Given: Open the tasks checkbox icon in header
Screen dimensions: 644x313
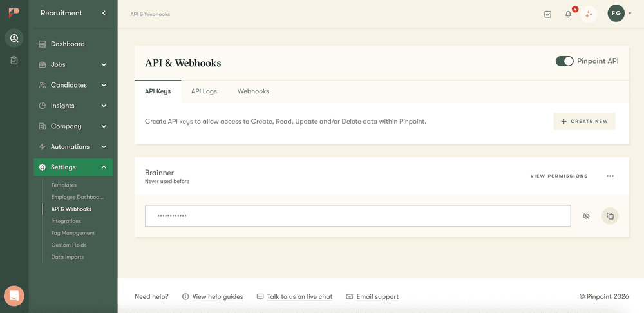Looking at the screenshot, I should 547,14.
